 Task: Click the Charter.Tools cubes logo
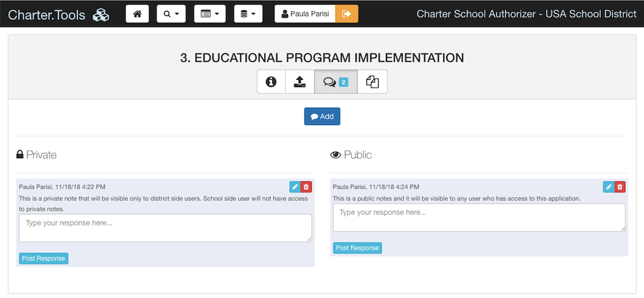pos(101,15)
